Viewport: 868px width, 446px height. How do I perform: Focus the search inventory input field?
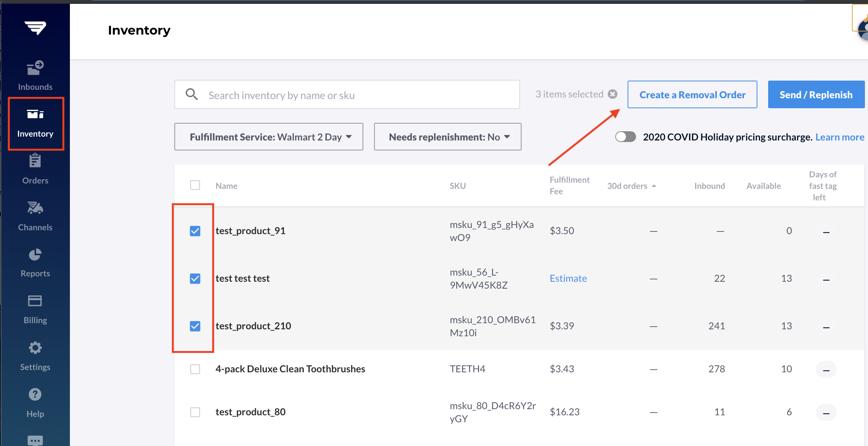[347, 94]
